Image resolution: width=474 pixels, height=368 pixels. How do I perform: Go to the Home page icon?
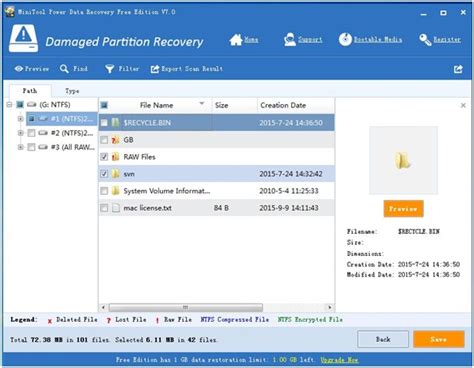[236, 40]
